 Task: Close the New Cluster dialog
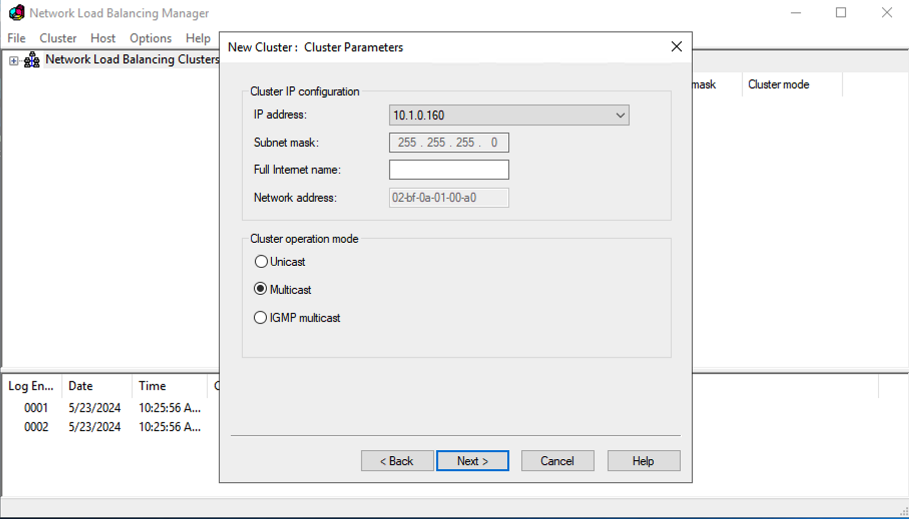[x=676, y=47]
